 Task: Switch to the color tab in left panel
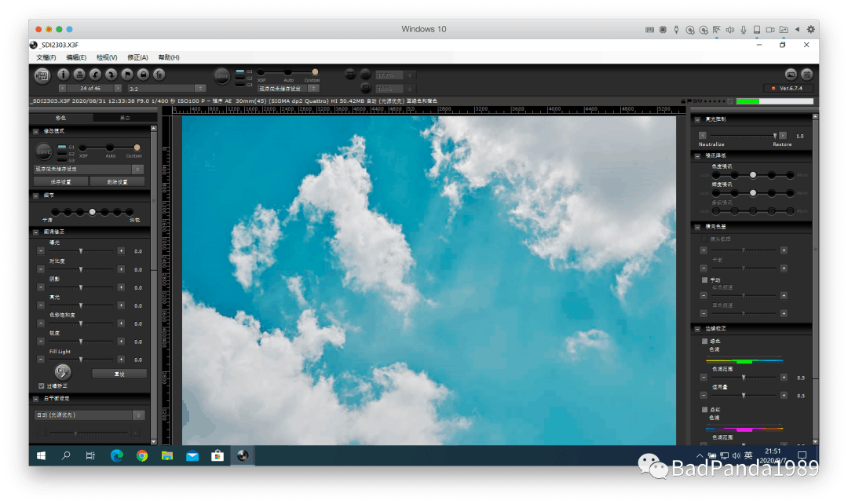pyautogui.click(x=61, y=117)
